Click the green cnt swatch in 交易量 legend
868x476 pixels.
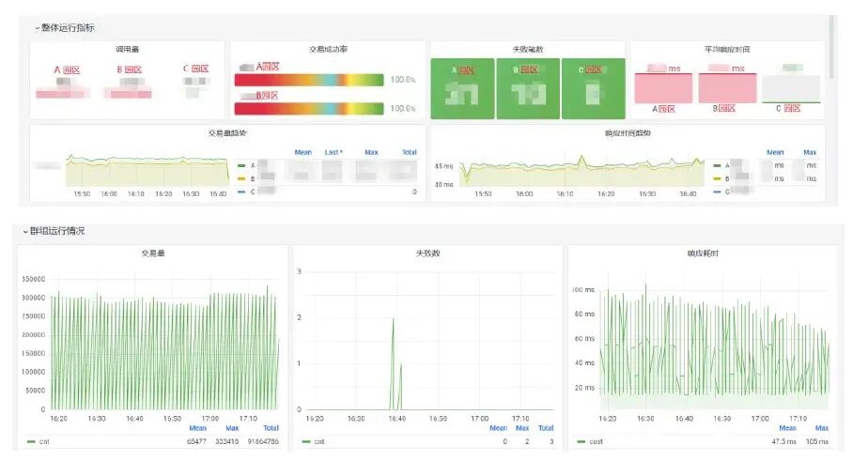click(31, 441)
